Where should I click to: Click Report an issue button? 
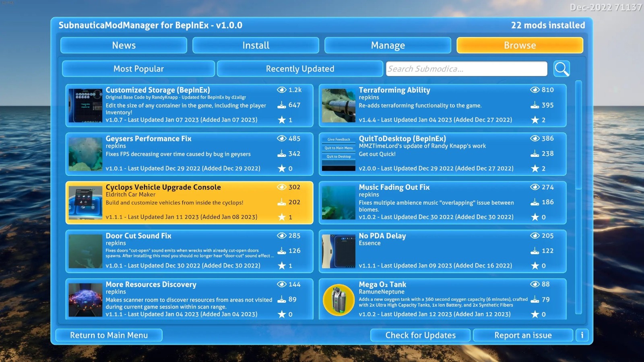click(x=522, y=335)
